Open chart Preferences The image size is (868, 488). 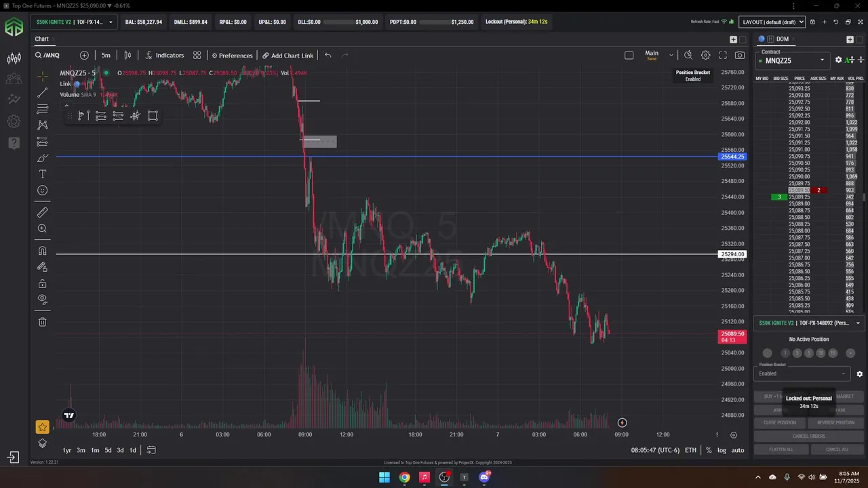coord(232,56)
